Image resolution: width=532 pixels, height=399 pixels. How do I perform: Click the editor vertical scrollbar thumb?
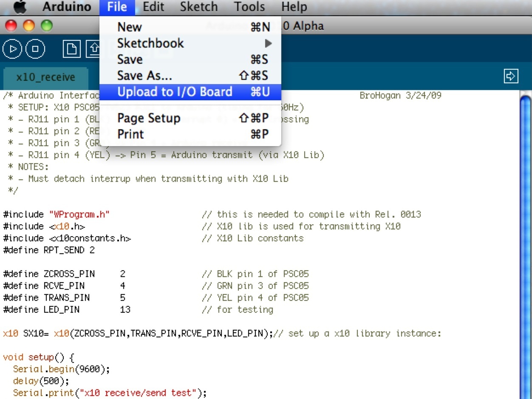click(526, 246)
